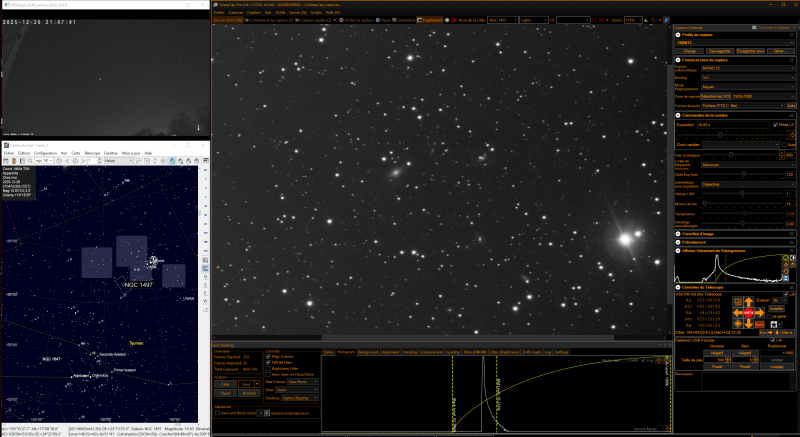Click the red stop button in telescope controls

(x=748, y=313)
